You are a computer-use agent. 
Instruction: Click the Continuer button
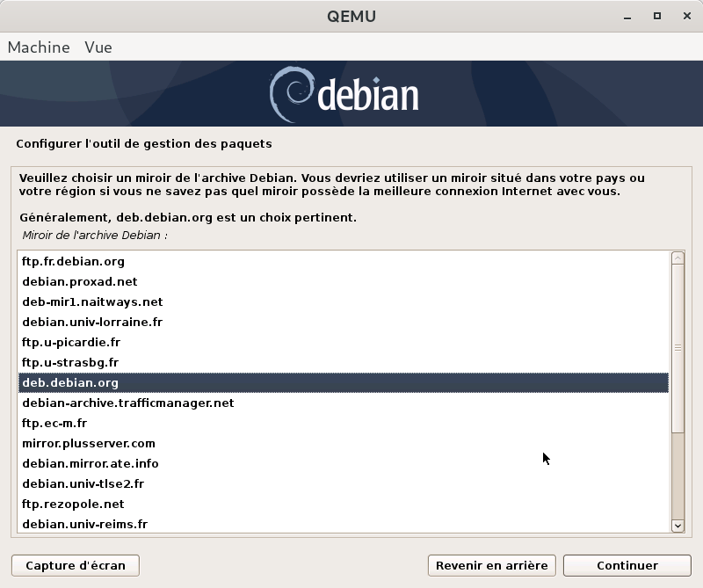pyautogui.click(x=627, y=565)
